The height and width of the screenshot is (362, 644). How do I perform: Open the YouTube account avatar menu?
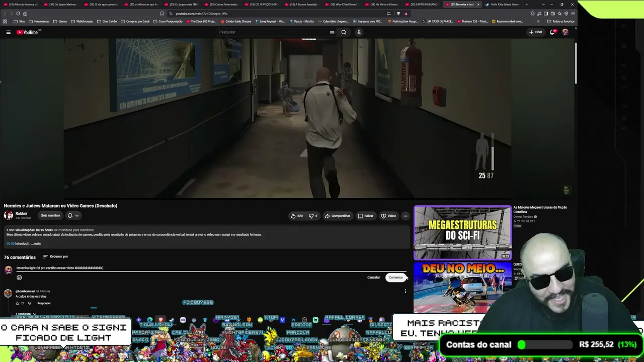(x=565, y=32)
